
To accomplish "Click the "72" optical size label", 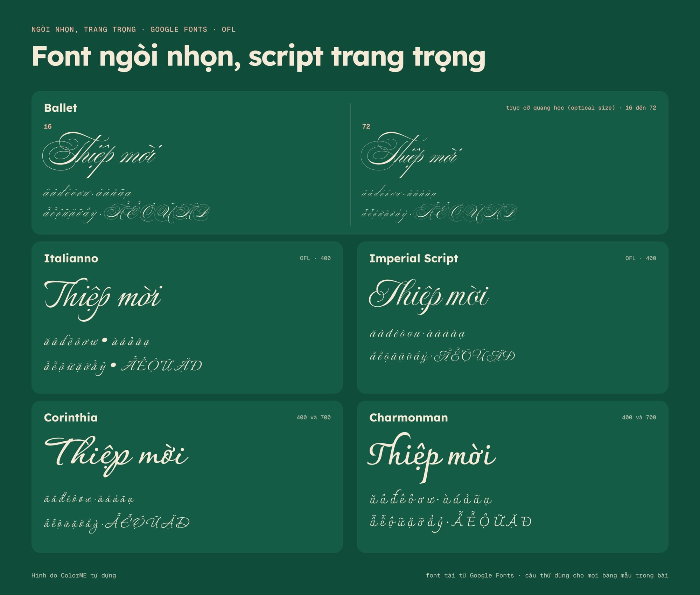I will click(x=366, y=126).
